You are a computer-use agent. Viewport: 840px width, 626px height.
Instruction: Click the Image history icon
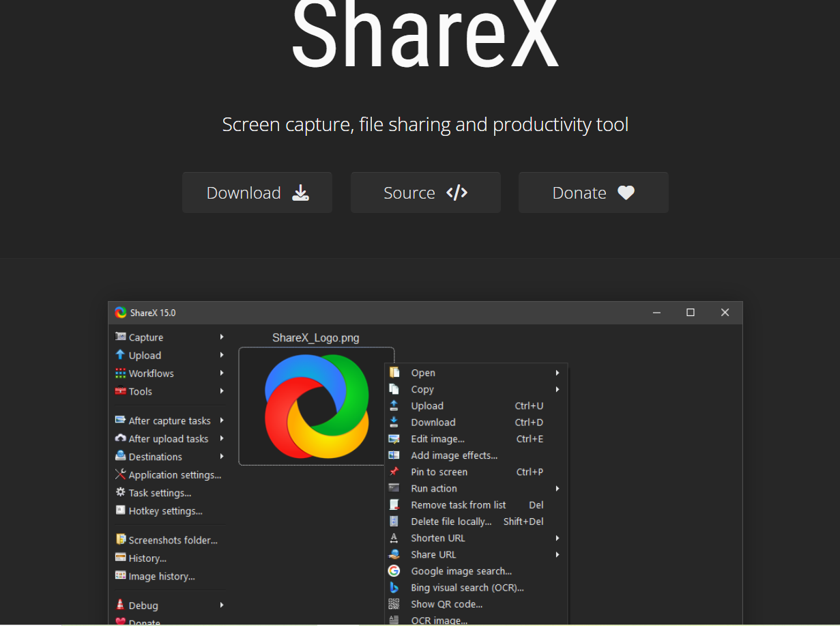pos(121,575)
